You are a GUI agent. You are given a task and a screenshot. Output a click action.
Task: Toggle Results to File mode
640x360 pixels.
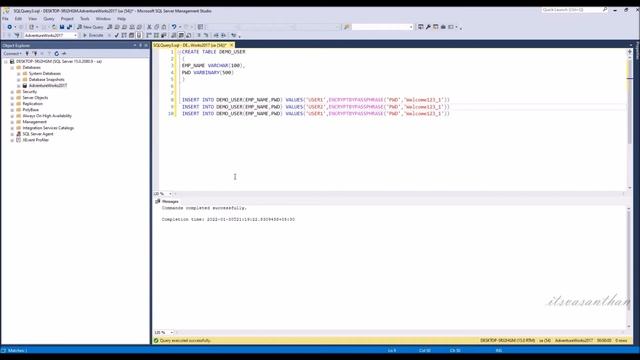point(189,36)
